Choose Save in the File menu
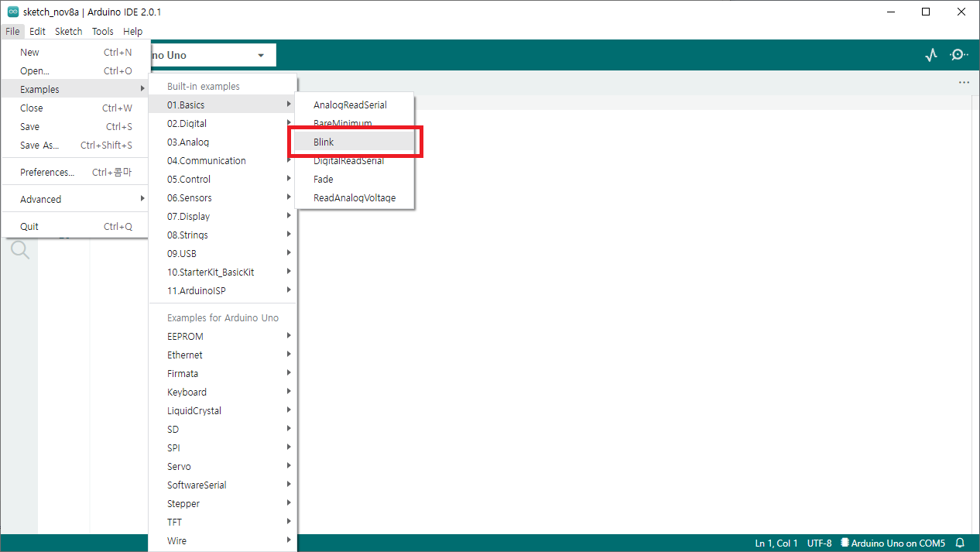The height and width of the screenshot is (552, 980). (74, 127)
